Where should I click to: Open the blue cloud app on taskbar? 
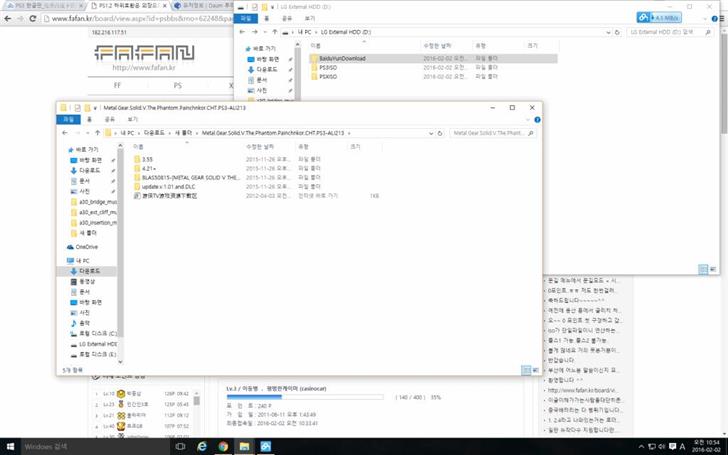[x=266, y=447]
